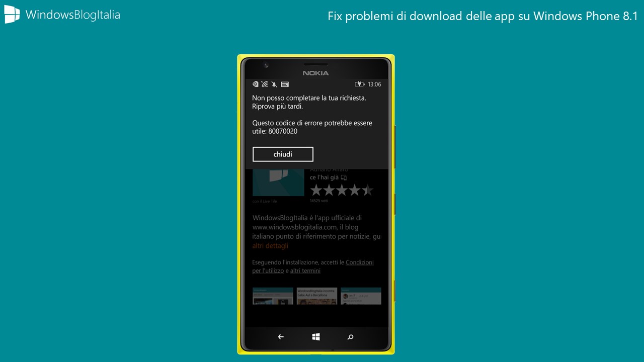Tap the five-star rating display
The width and height of the screenshot is (644, 362).
pos(342,190)
